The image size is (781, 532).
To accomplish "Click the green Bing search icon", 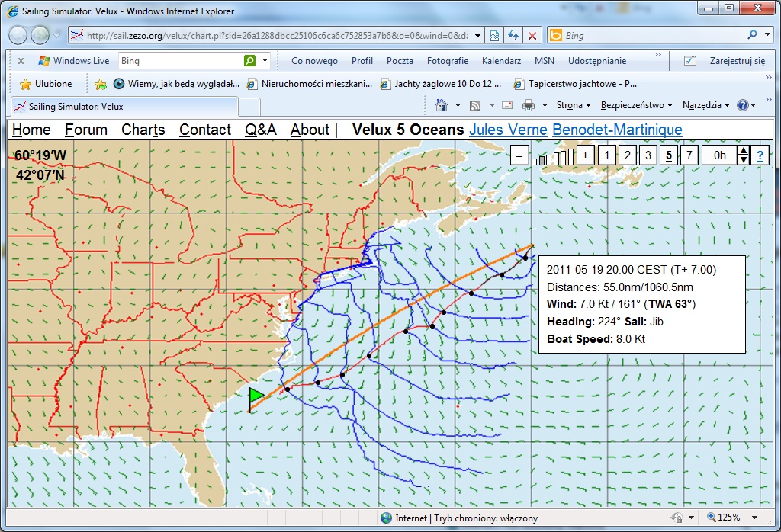I will point(249,61).
